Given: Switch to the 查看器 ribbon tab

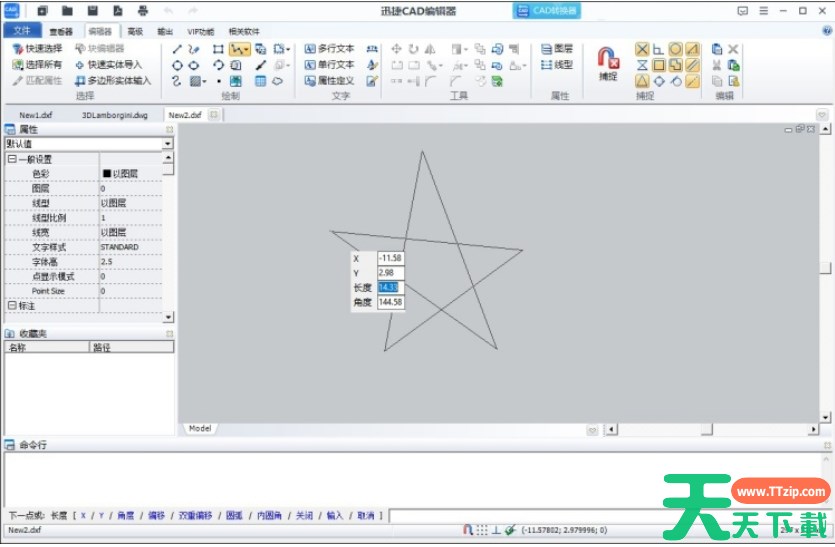Looking at the screenshot, I should [x=61, y=31].
